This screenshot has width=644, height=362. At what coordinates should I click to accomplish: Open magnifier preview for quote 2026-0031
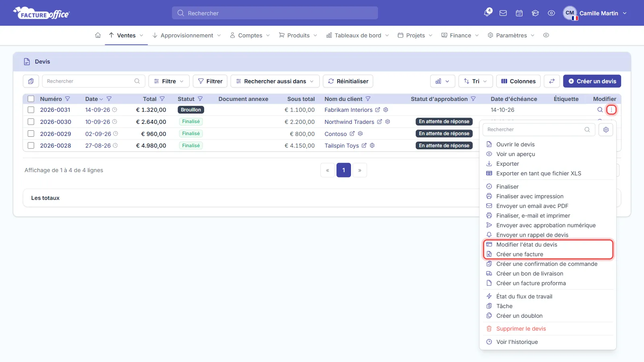600,110
